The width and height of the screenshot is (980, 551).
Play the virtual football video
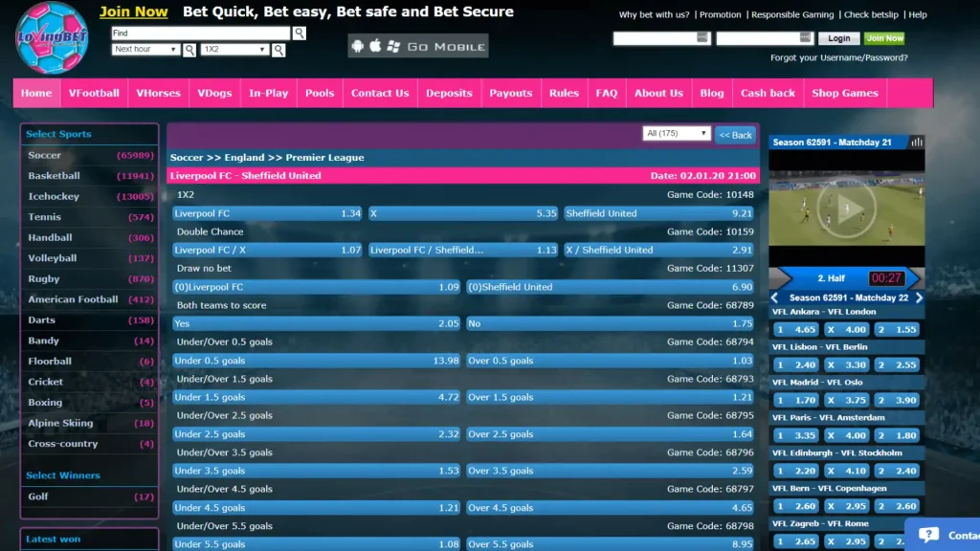pyautogui.click(x=847, y=209)
